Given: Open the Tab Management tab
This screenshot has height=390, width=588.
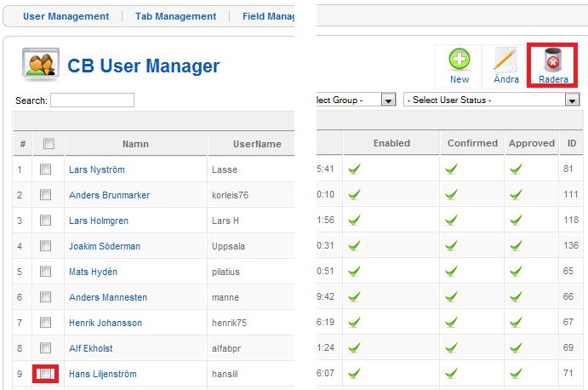Looking at the screenshot, I should pyautogui.click(x=175, y=16).
